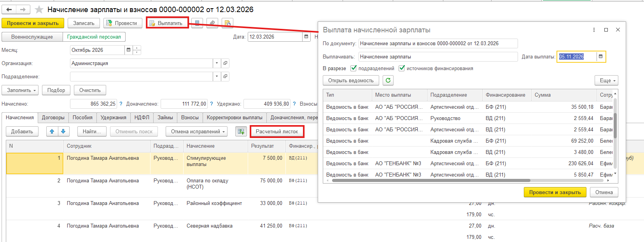Show help for Доначислено amount
This screenshot has width=644, height=242.
(212, 104)
